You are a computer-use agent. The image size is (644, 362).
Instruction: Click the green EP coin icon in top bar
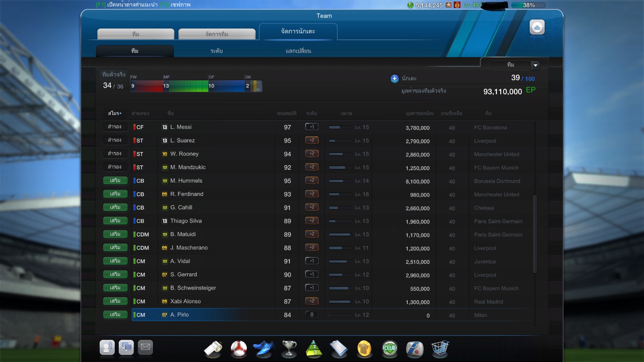[x=410, y=5]
